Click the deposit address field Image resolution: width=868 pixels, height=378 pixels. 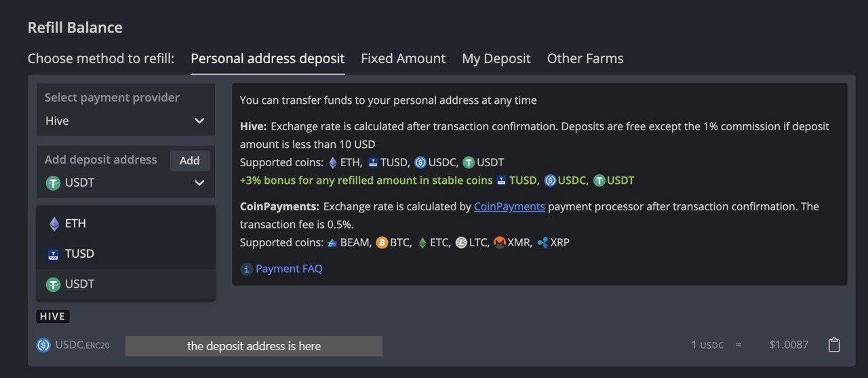pyautogui.click(x=254, y=346)
